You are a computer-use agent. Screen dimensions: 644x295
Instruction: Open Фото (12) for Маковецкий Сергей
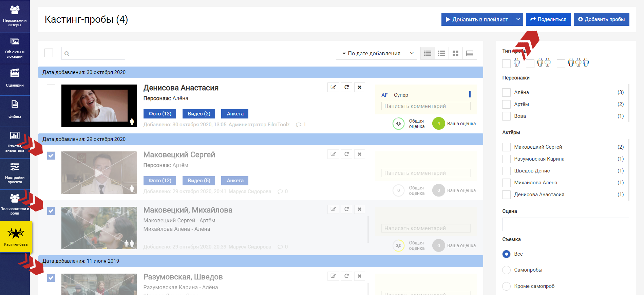160,181
